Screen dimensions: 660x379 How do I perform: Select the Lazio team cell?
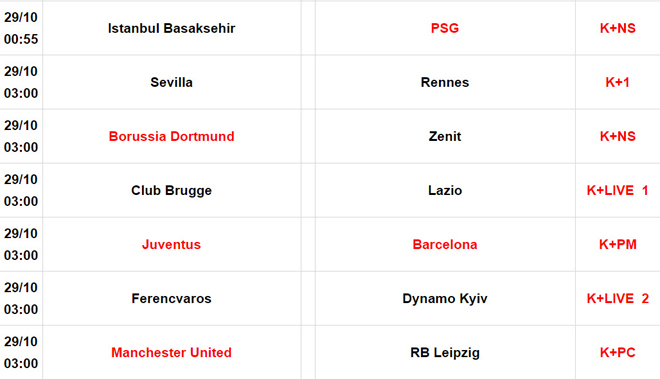(x=445, y=190)
